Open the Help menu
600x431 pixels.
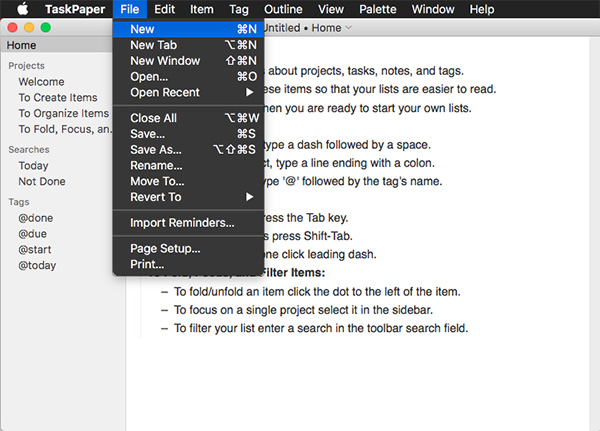tap(482, 9)
